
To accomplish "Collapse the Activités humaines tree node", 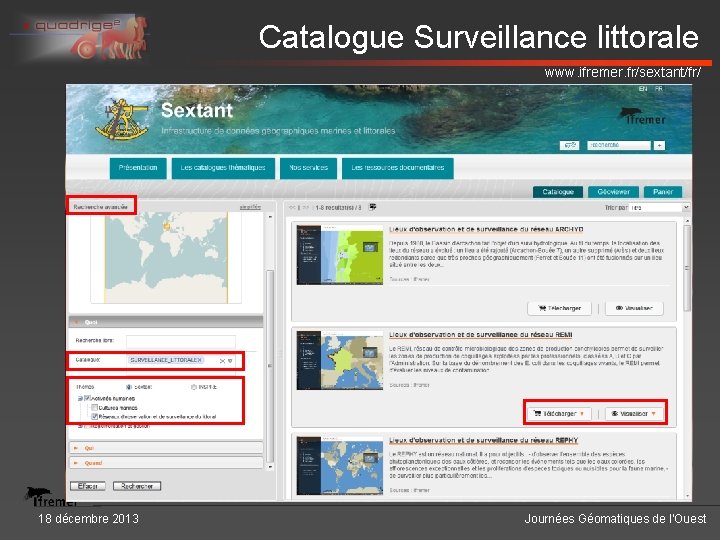I will click(80, 398).
